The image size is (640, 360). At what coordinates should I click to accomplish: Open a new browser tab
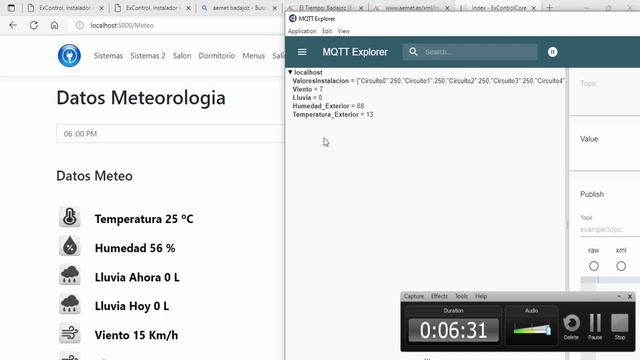point(549,7)
